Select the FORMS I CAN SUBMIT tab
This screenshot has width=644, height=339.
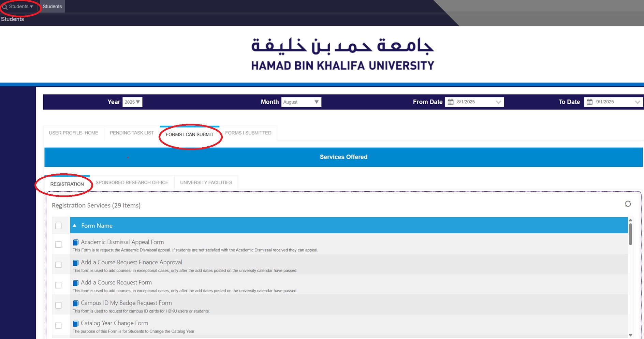coord(190,134)
